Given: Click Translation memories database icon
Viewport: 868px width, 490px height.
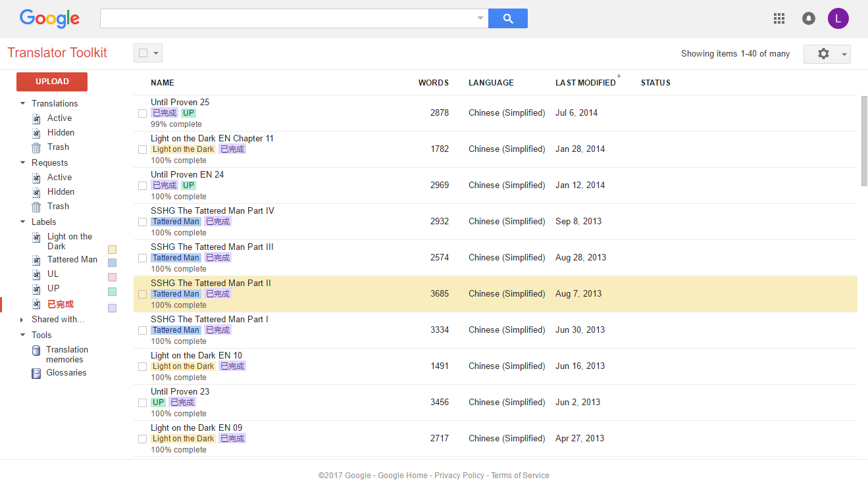Looking at the screenshot, I should coord(37,351).
